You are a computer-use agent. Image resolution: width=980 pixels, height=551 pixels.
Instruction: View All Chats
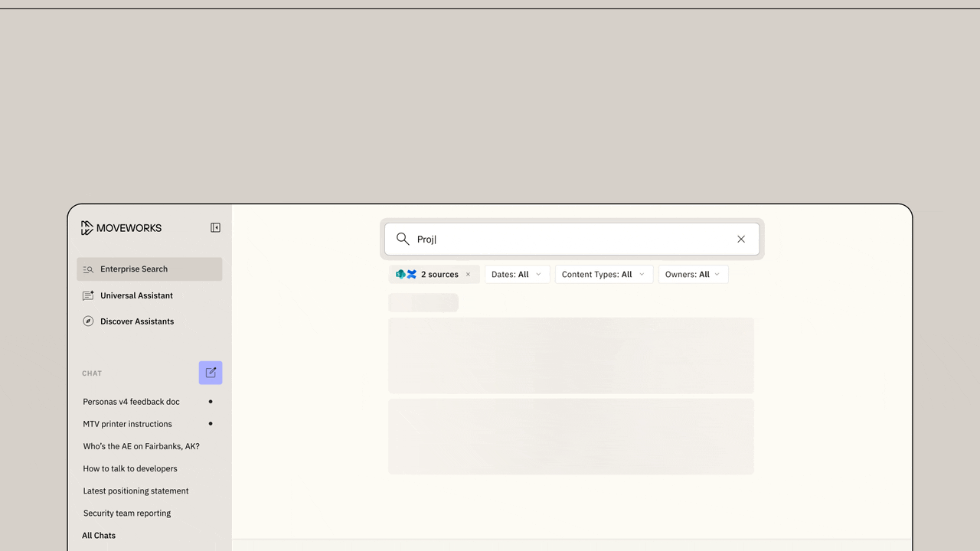click(x=99, y=536)
